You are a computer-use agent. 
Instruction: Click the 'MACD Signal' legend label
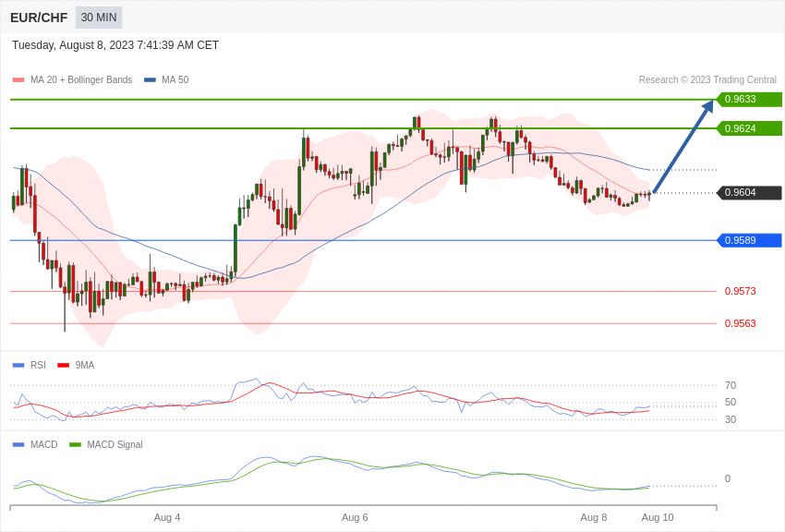[x=115, y=444]
